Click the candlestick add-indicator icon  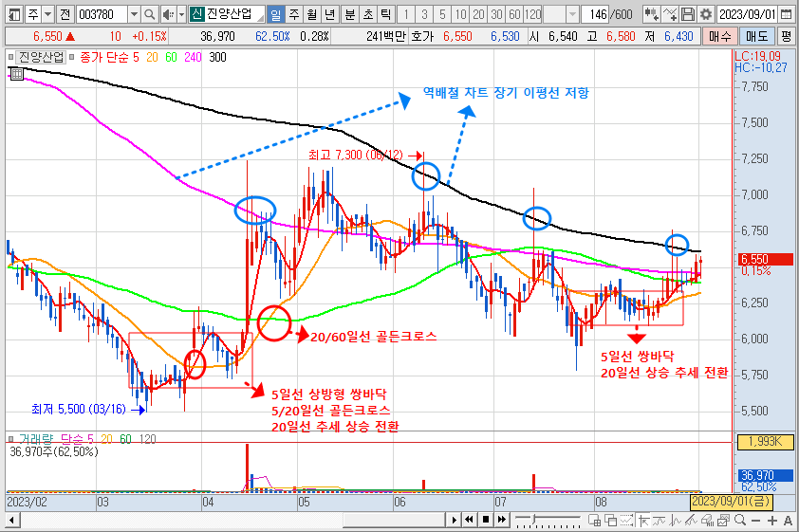(x=651, y=14)
